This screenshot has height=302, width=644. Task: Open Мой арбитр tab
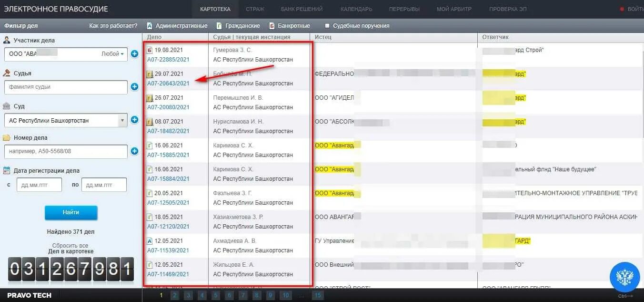(x=454, y=9)
